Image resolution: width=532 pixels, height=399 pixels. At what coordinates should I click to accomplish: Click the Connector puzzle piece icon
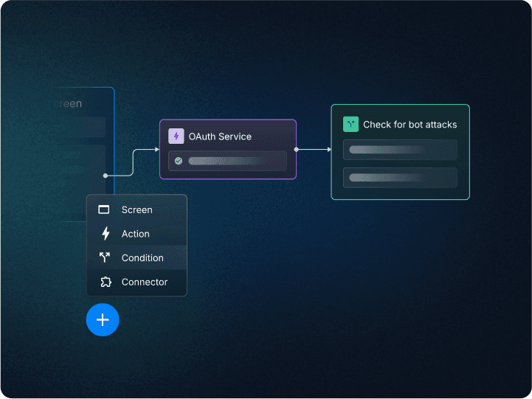105,282
